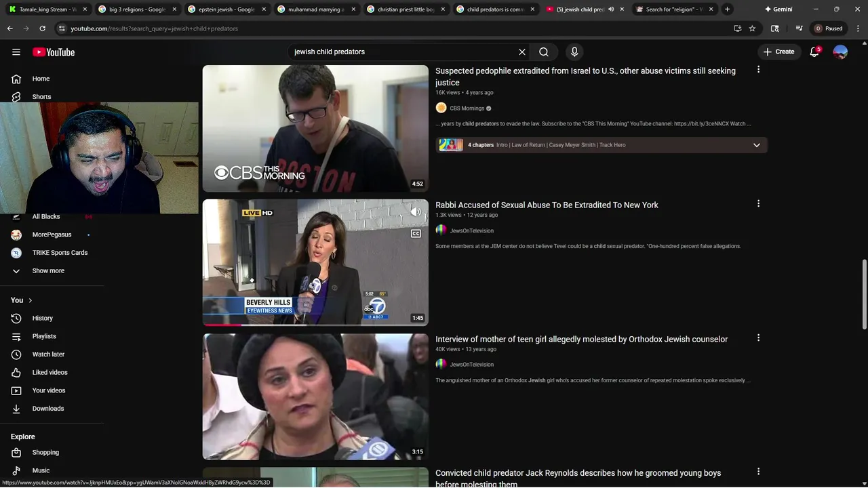Open more actions for Jack Reynolds video
This screenshot has width=868, height=488.
coord(758,472)
